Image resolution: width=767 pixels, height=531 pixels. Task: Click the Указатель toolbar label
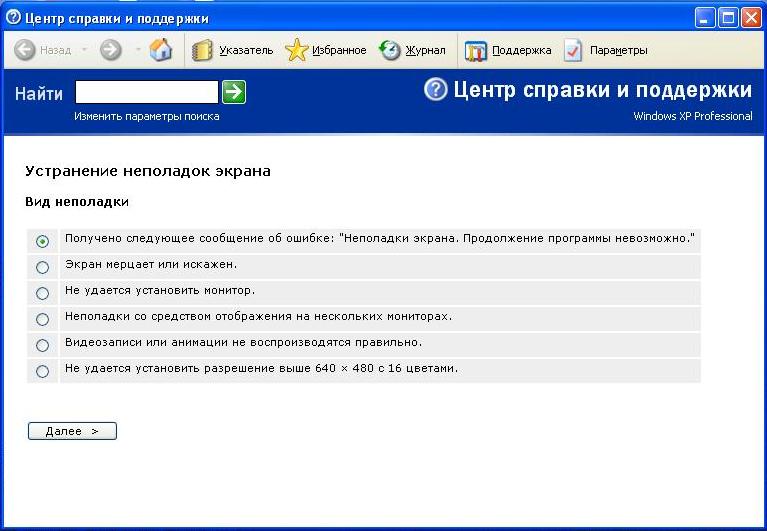point(246,50)
